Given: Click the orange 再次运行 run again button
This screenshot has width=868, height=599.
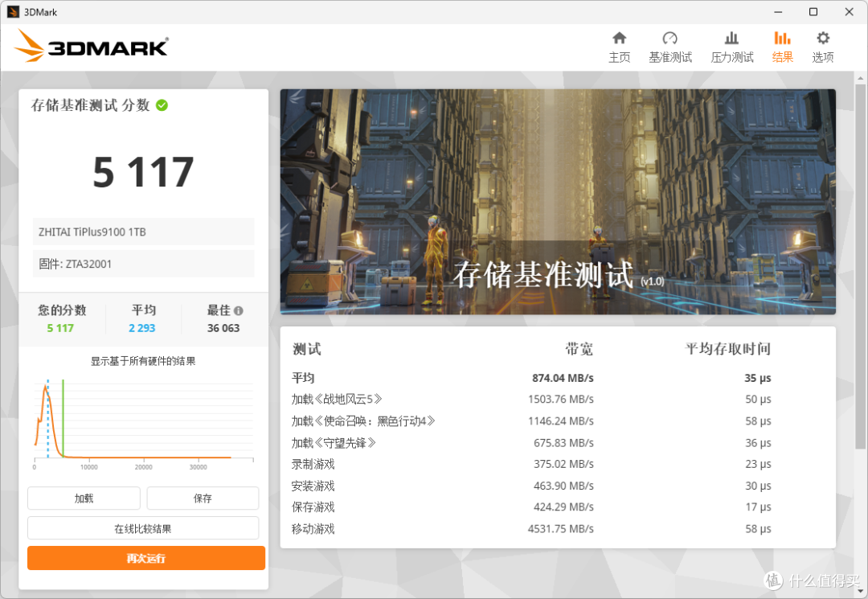Looking at the screenshot, I should [x=146, y=558].
